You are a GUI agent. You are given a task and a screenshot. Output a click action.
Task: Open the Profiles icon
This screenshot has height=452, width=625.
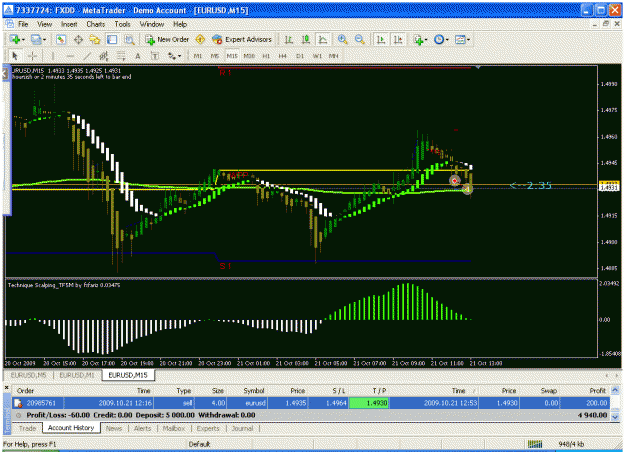pos(36,39)
